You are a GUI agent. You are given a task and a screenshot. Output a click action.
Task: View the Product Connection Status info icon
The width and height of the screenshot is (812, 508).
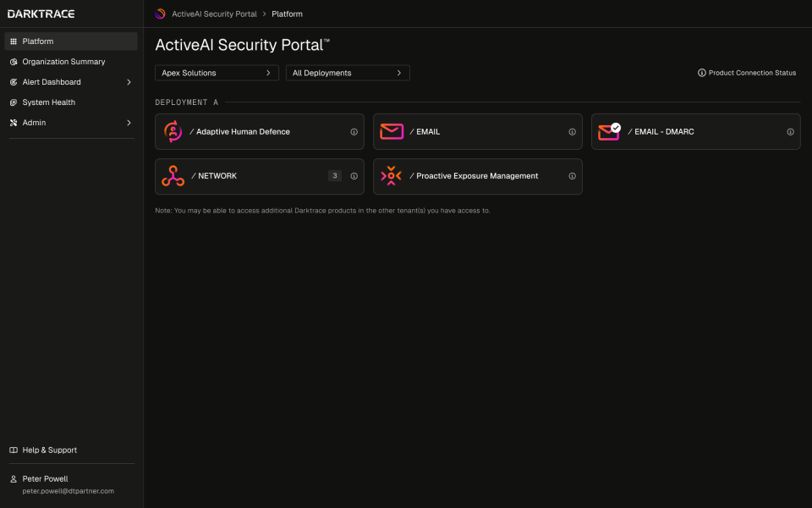700,73
